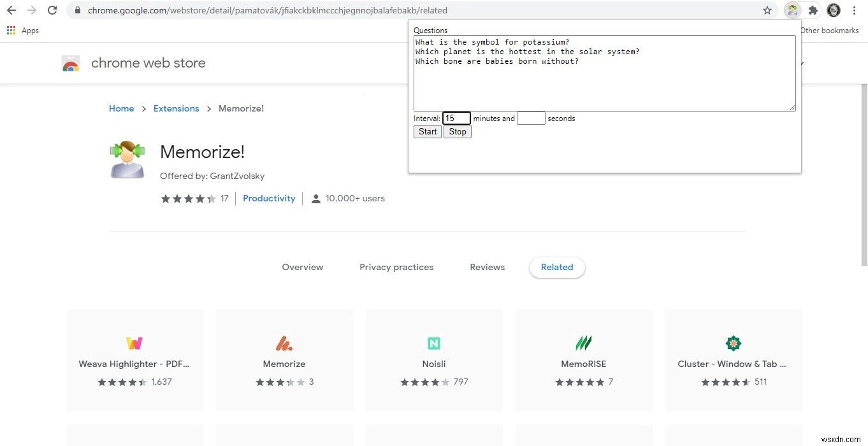Click the Noisli green N icon
This screenshot has height=446, width=868.
[x=434, y=343]
